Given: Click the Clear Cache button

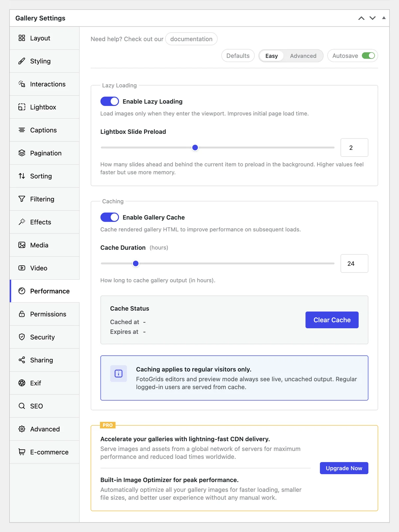Looking at the screenshot, I should point(332,320).
